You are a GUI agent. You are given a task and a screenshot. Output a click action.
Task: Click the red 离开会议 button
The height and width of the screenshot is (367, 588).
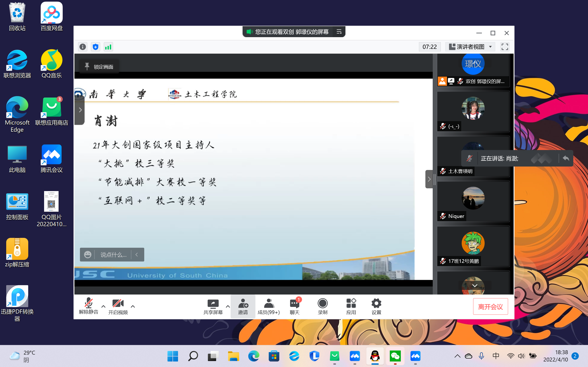[x=490, y=307]
